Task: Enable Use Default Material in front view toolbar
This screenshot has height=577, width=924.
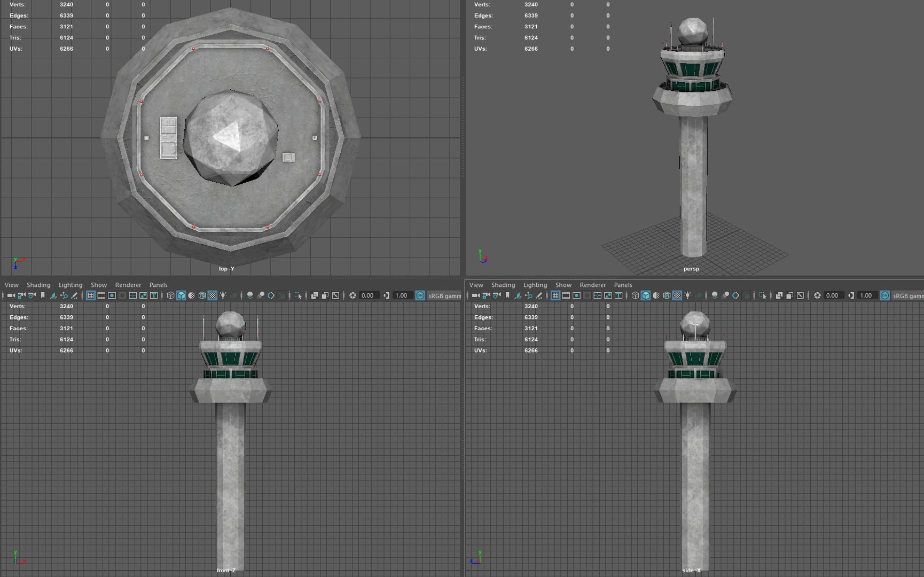Action: pyautogui.click(x=191, y=295)
